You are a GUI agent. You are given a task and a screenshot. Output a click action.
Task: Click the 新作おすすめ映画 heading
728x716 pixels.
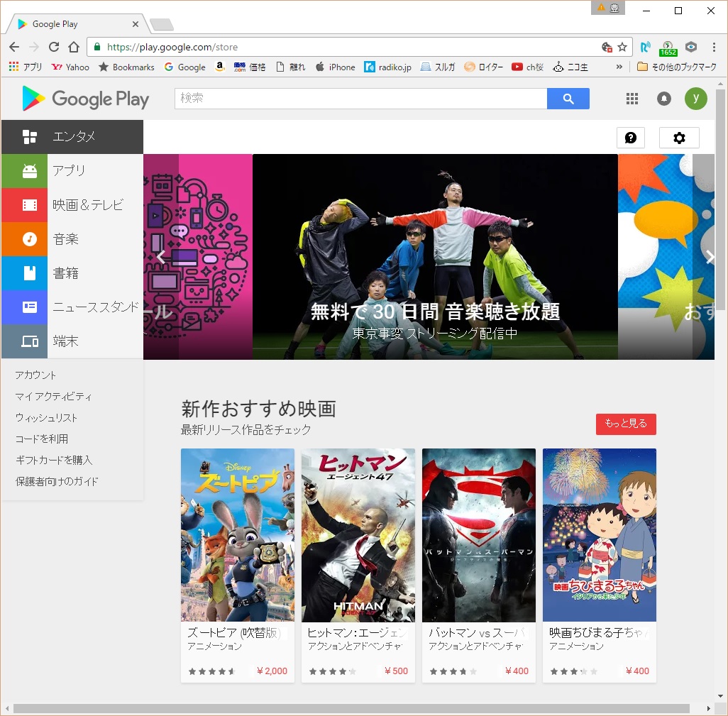(x=258, y=409)
